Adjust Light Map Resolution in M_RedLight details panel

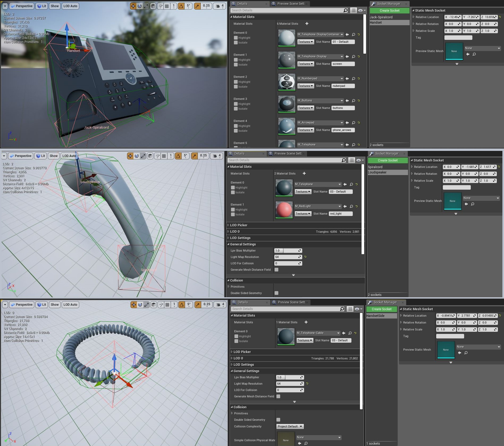288,257
